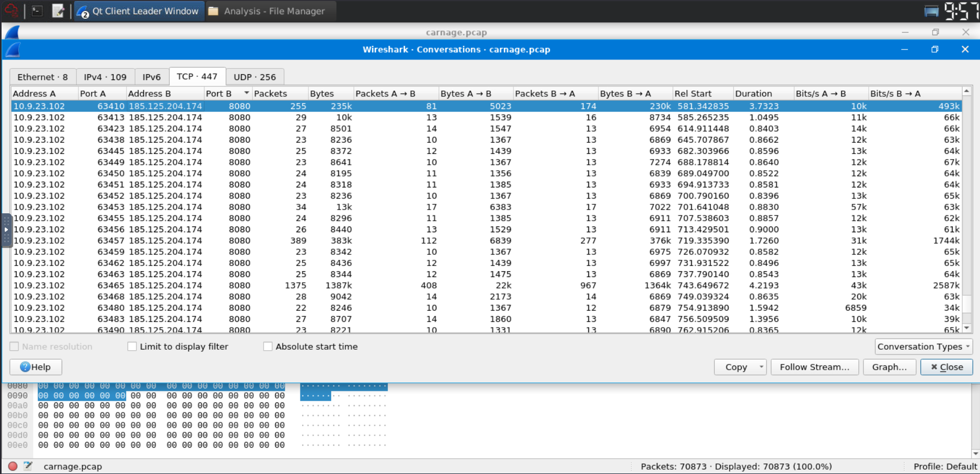The image size is (980, 474).
Task: Open the UDP · 256 tab
Action: click(x=255, y=77)
